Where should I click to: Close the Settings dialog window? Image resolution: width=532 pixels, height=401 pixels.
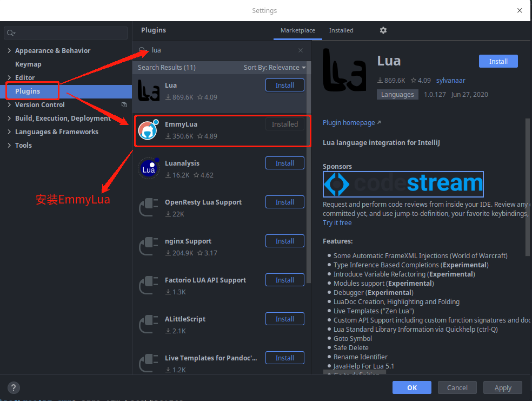520,10
